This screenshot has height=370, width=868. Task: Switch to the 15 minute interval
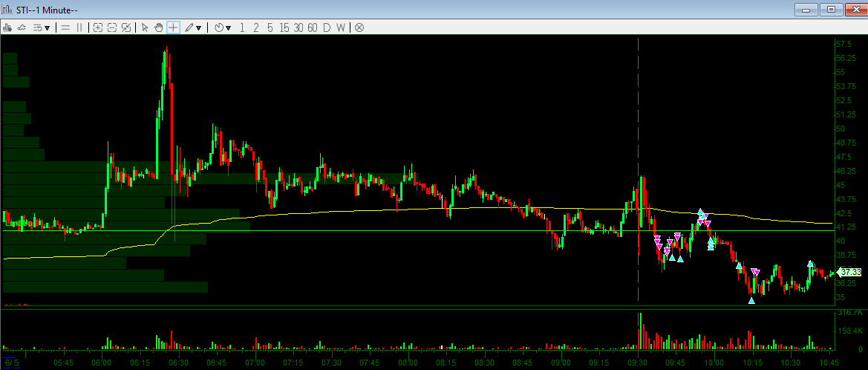click(284, 27)
